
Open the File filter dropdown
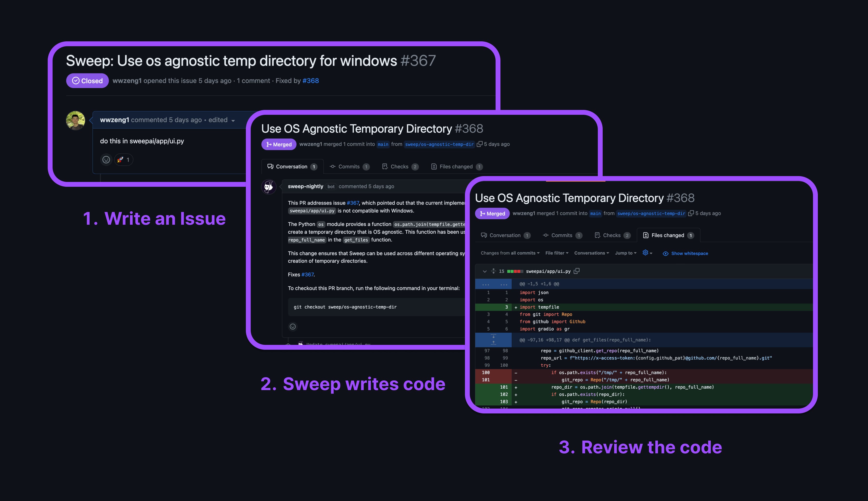coord(556,253)
